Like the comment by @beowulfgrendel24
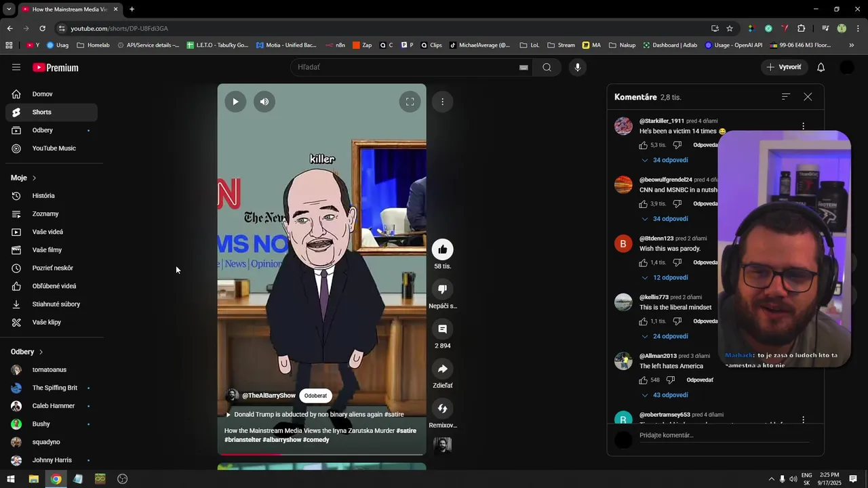The width and height of the screenshot is (868, 488). pos(643,204)
